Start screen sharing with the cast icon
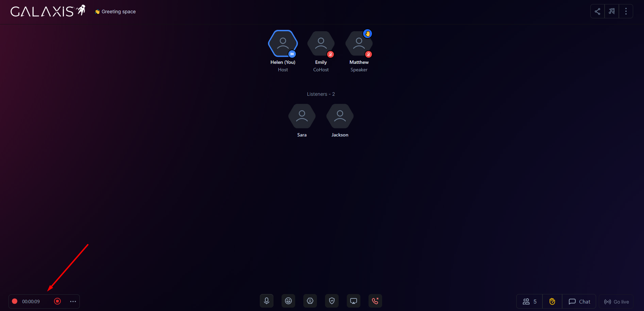The width and height of the screenshot is (644, 311). pyautogui.click(x=353, y=301)
